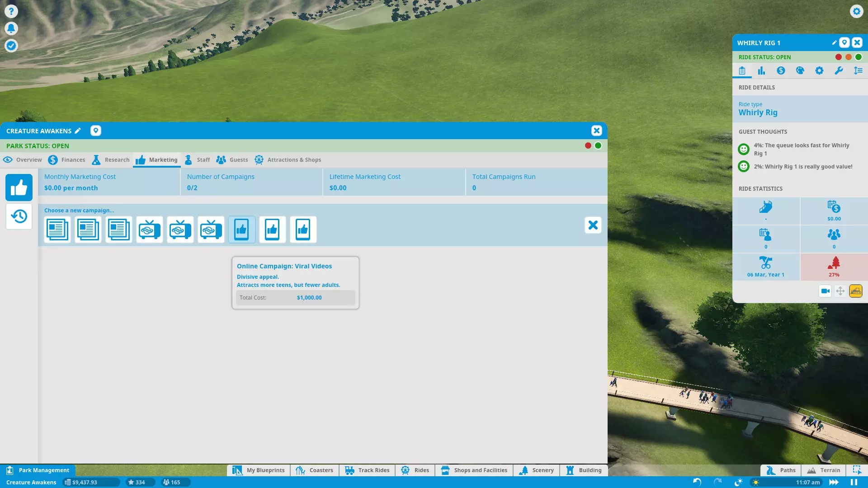Toggle the day/night cycle icon

[x=739, y=482]
